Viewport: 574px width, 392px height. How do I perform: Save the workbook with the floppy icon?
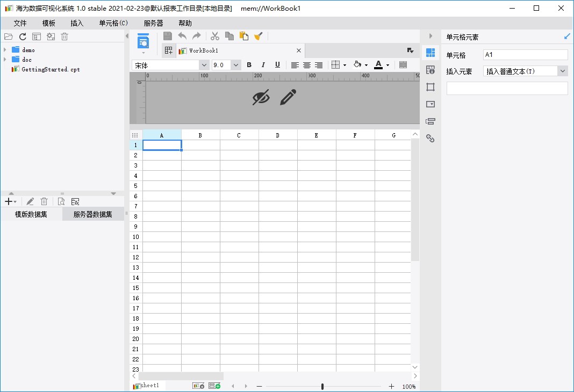click(x=168, y=36)
